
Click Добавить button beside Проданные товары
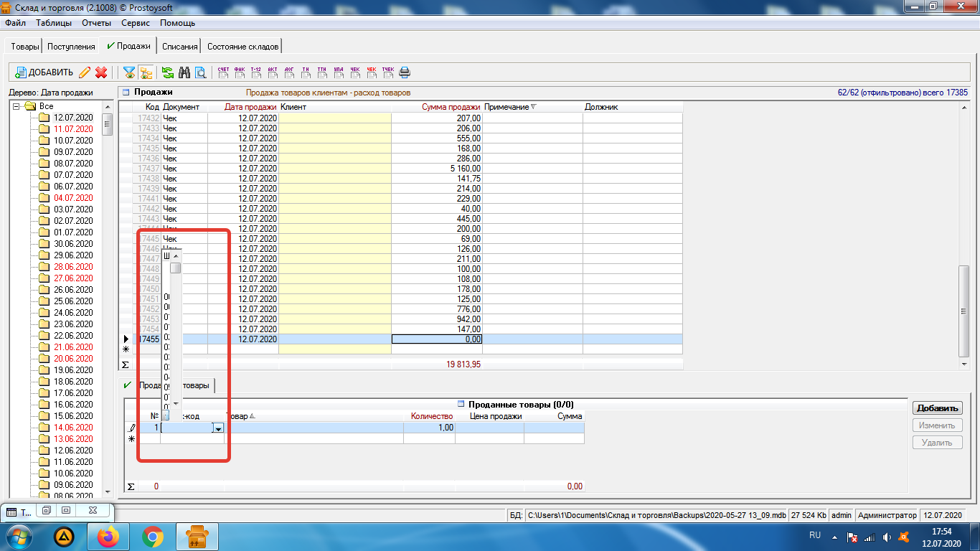click(937, 408)
